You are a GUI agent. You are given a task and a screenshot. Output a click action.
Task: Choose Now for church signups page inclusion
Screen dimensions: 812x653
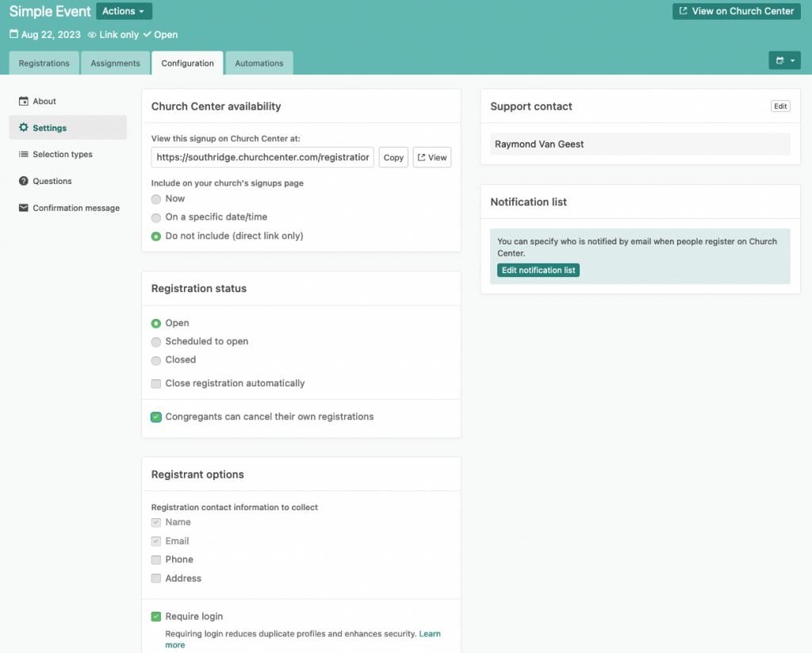point(156,199)
